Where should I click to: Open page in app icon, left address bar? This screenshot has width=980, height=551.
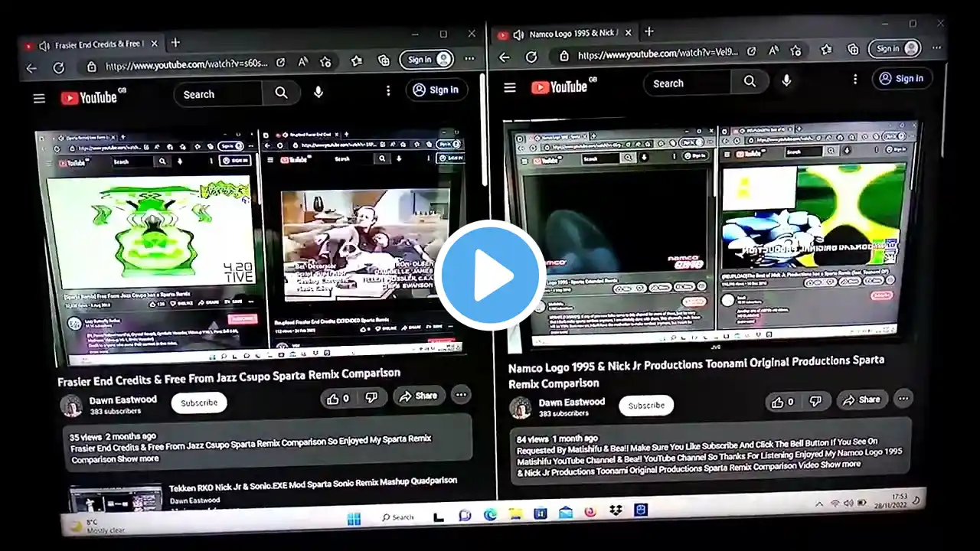click(281, 64)
